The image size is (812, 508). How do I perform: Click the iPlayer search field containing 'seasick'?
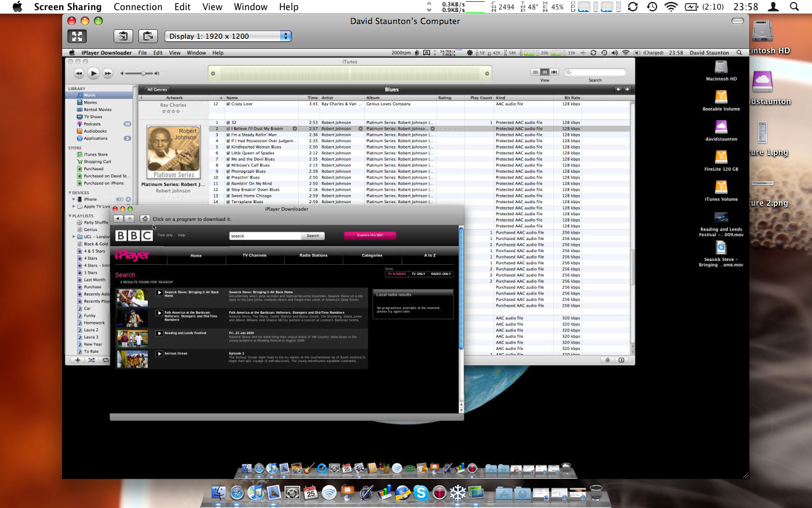click(x=265, y=236)
